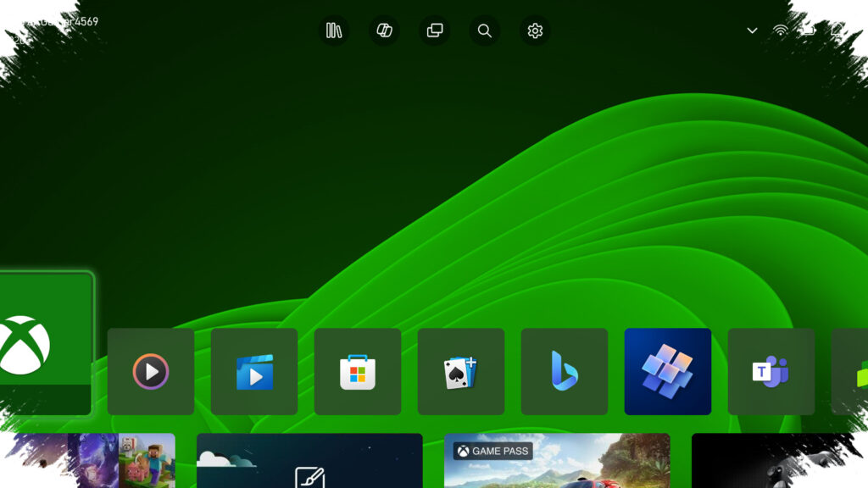Open the settings gear icon

pos(535,30)
